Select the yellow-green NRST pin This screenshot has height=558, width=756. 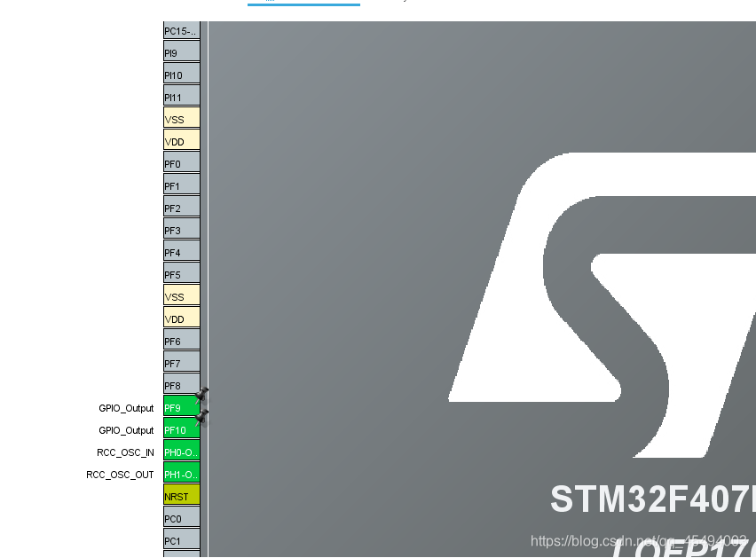click(x=182, y=496)
